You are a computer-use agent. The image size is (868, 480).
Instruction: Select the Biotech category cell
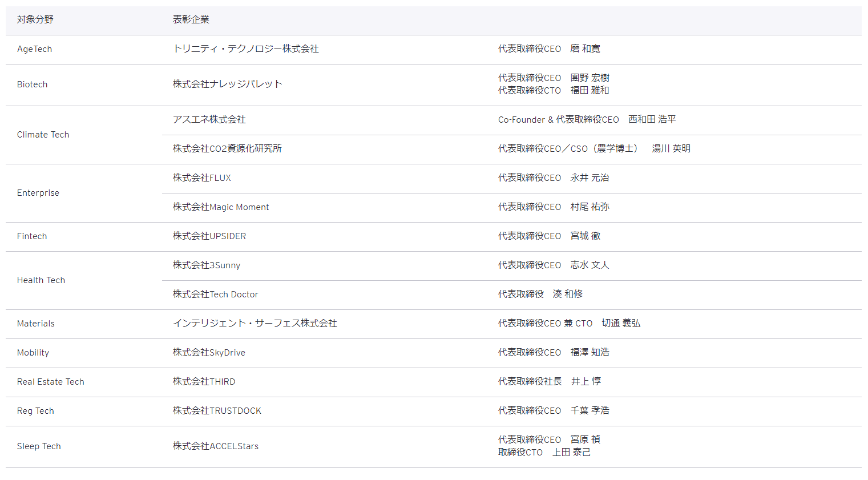tap(33, 84)
